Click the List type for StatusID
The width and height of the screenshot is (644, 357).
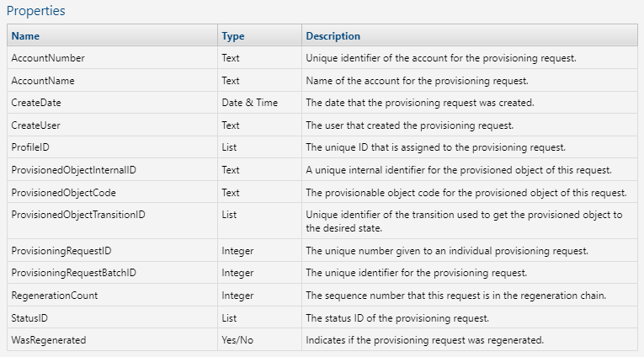click(x=229, y=318)
